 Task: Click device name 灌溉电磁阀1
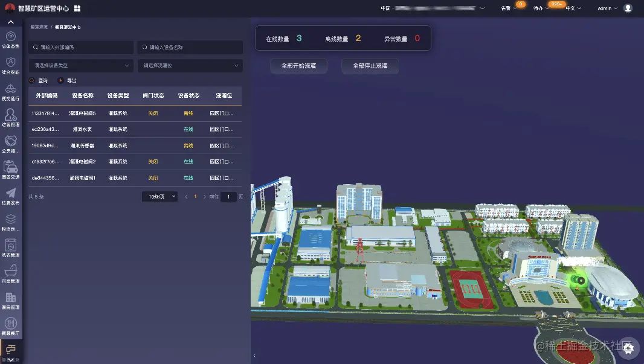(x=83, y=178)
